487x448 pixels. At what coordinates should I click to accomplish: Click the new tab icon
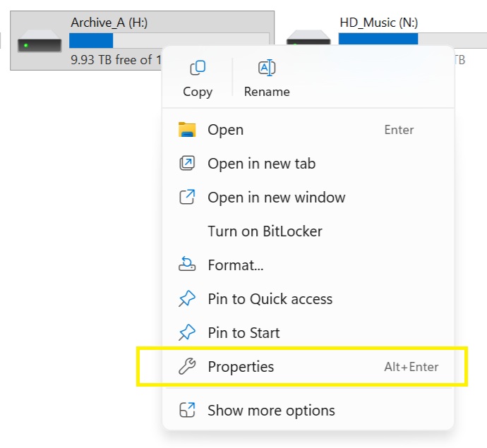[x=187, y=164]
